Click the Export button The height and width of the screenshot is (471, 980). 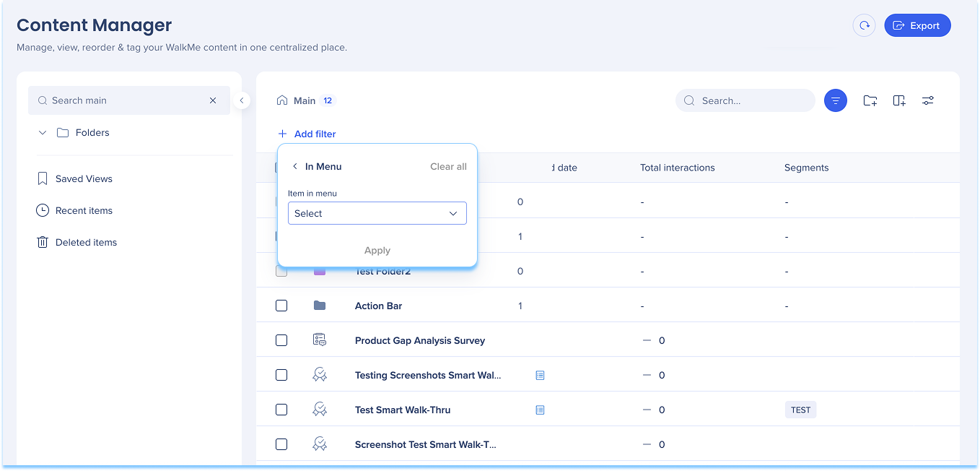pos(917,25)
